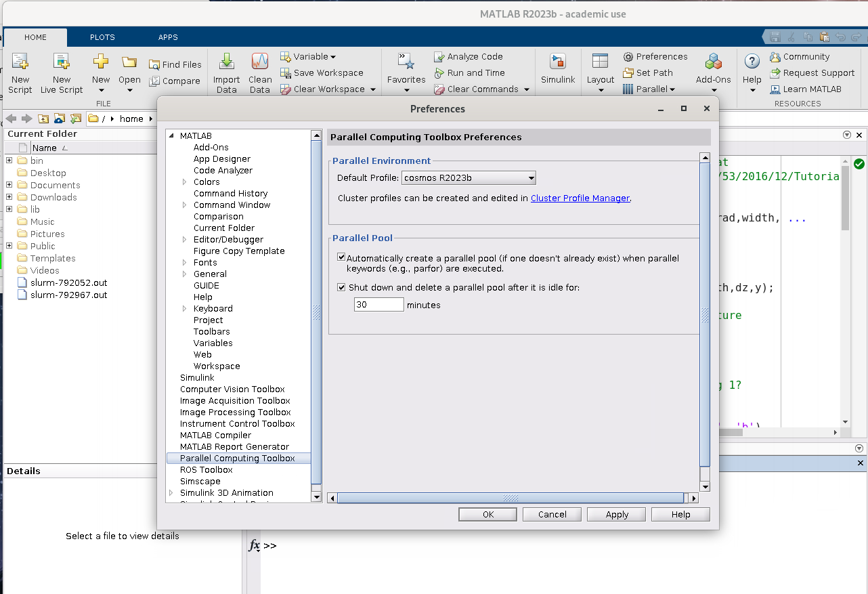This screenshot has width=868, height=594.
Task: Expand Simulink 3D Animation node
Action: tap(171, 492)
